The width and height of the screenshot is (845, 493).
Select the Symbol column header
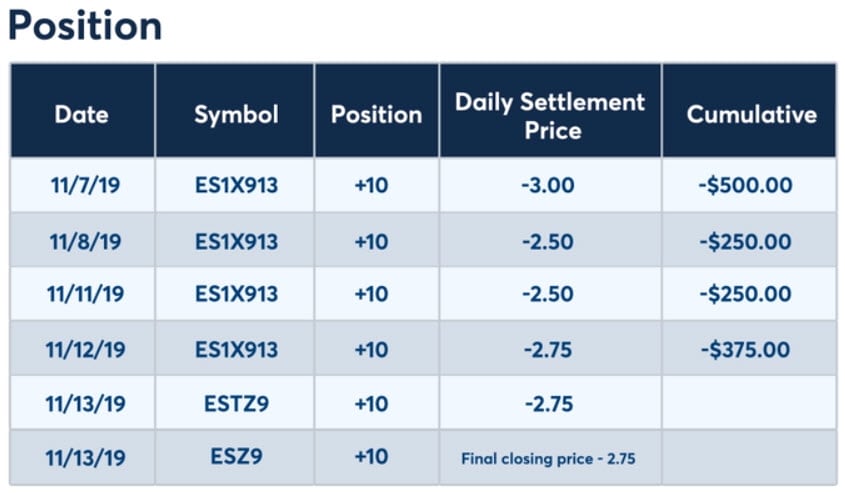pyautogui.click(x=236, y=114)
